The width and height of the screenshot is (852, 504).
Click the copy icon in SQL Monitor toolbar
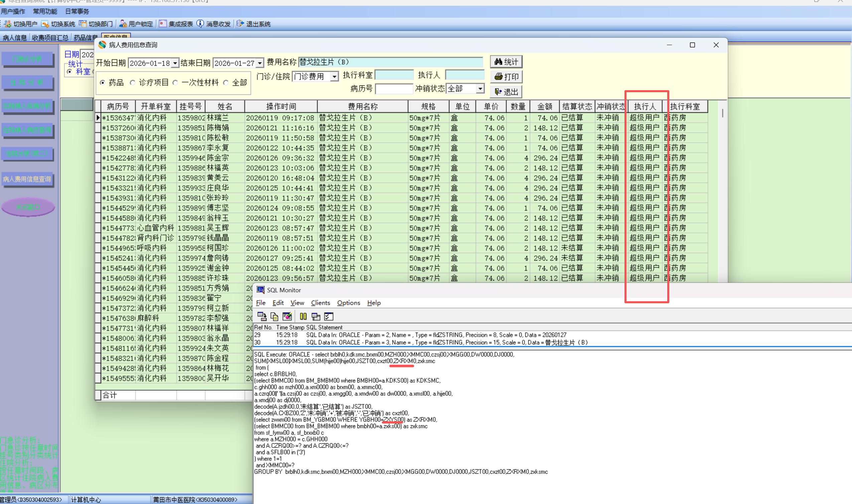pyautogui.click(x=274, y=317)
